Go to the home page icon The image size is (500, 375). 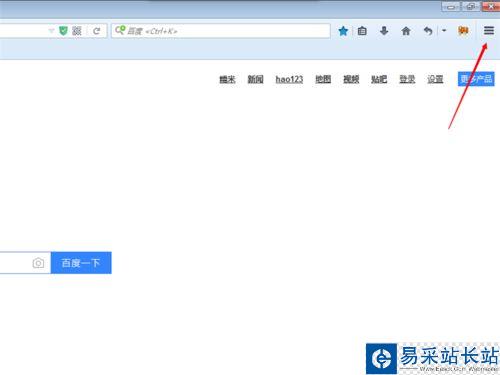click(406, 31)
